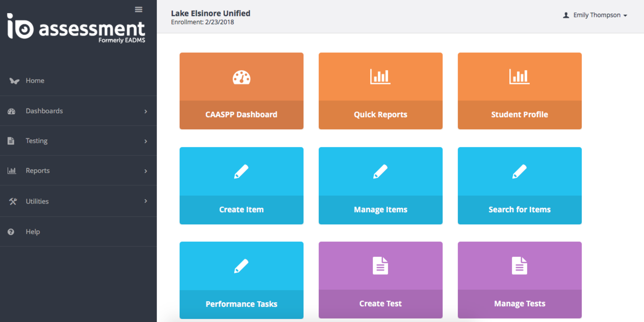Screen dimensions: 644x322
Task: Click the Create Item pencil icon
Action: tap(241, 172)
